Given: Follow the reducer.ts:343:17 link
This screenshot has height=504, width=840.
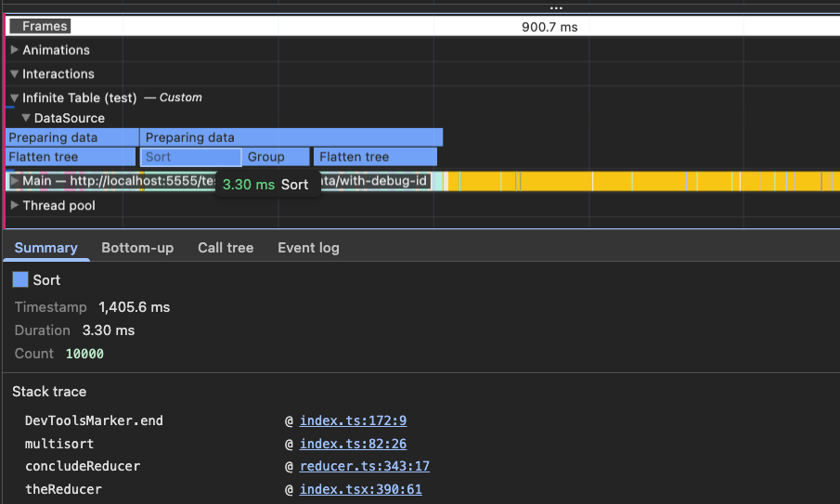Looking at the screenshot, I should pos(364,466).
